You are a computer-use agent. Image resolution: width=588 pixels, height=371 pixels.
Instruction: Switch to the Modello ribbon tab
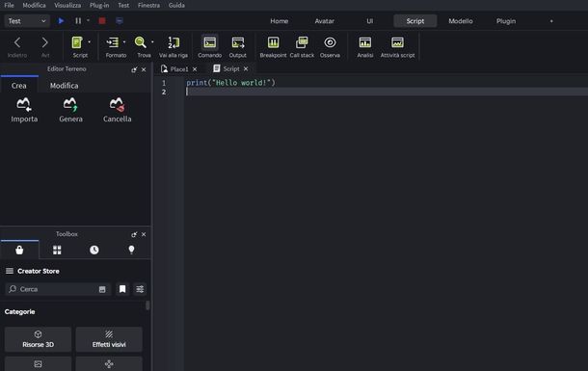pos(461,21)
